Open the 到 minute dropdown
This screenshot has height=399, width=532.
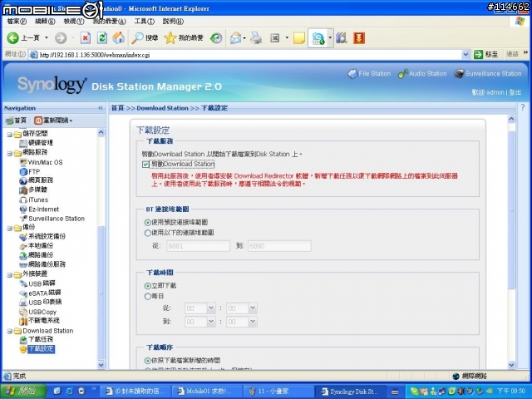pyautogui.click(x=253, y=322)
